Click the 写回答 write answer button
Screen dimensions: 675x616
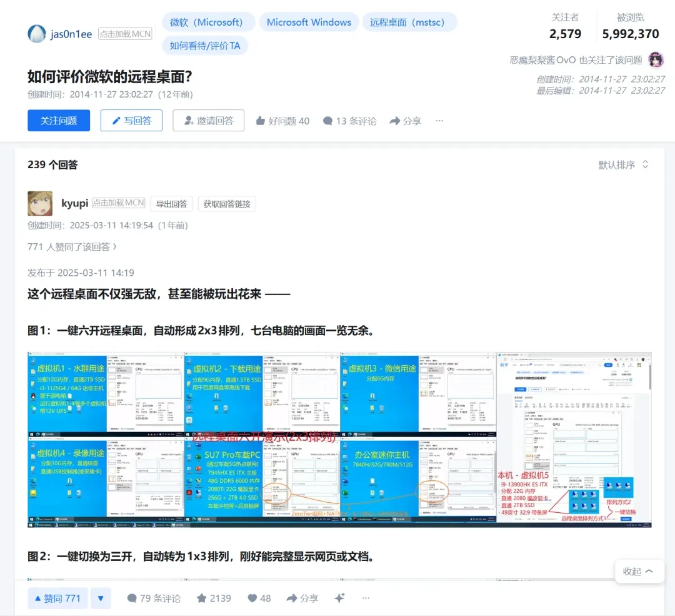pos(131,121)
